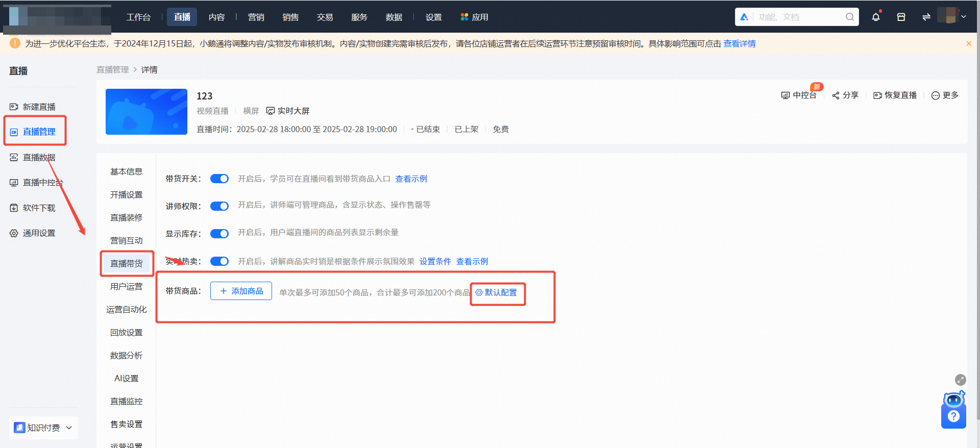The width and height of the screenshot is (980, 448).
Task: Click 查看示例 link beside 带货开关
Action: click(x=411, y=179)
